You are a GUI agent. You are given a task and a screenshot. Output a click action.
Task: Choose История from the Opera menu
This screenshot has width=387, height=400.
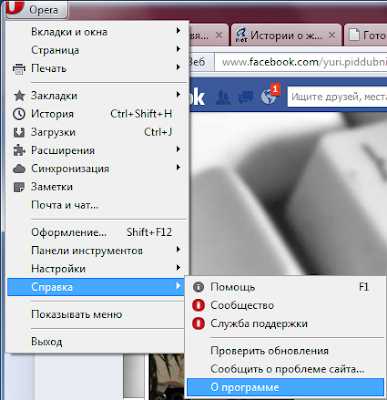click(x=97, y=114)
